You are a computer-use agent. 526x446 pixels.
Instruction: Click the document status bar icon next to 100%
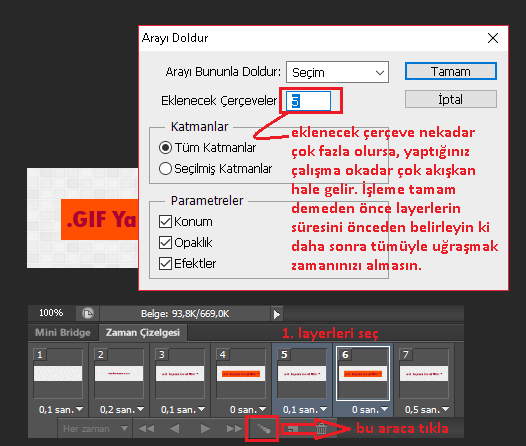point(88,314)
